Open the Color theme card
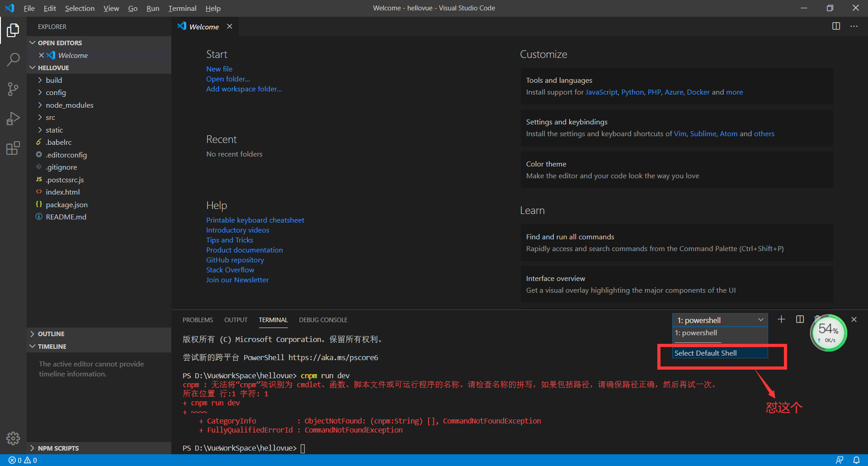Image resolution: width=868 pixels, height=466 pixels. tap(677, 170)
